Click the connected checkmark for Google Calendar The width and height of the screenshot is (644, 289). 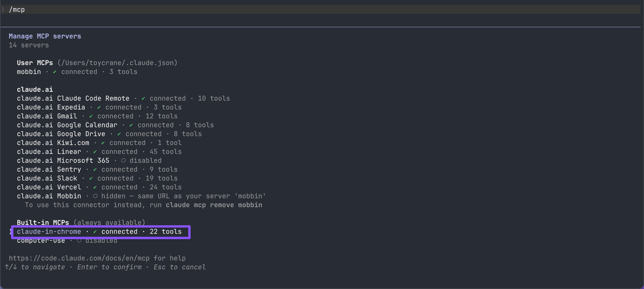click(131, 125)
